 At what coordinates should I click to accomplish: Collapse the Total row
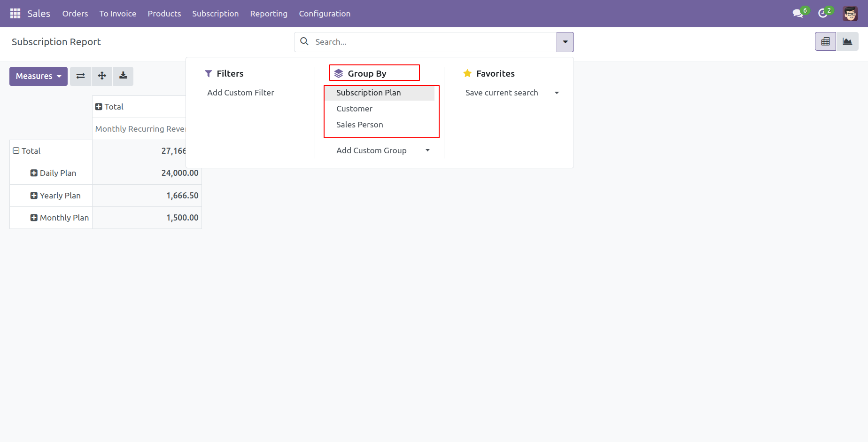(x=26, y=151)
